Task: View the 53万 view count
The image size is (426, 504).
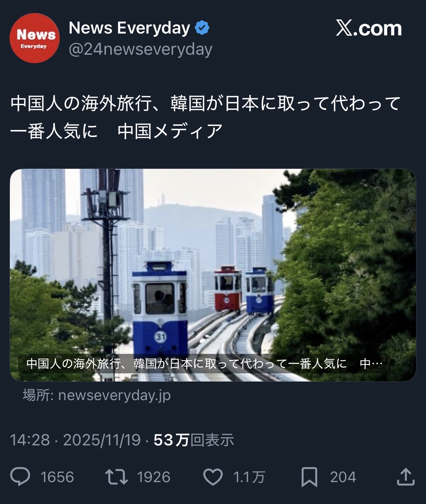Action: (x=194, y=440)
